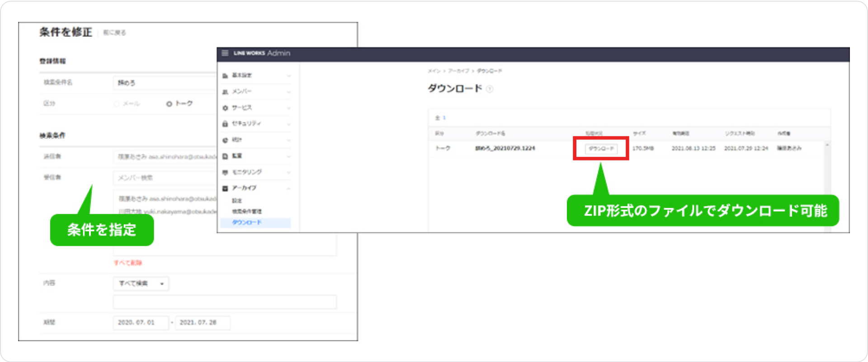Open the すべて検索 content dropdown
This screenshot has width=868, height=362.
coord(141,283)
